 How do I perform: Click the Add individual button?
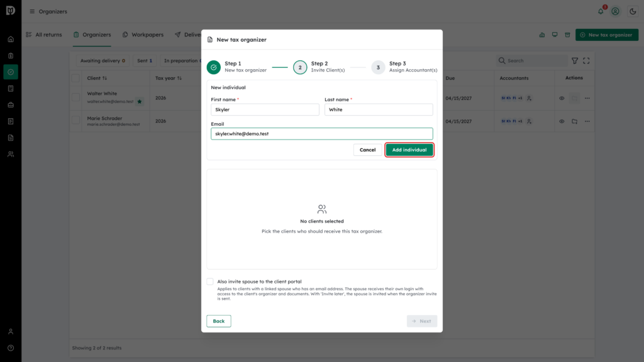409,150
